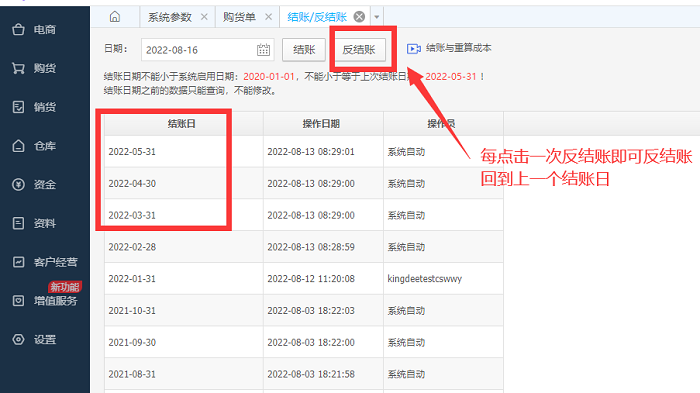Open the 增值服务 sidebar icon
The image size is (700, 393).
[x=18, y=301]
